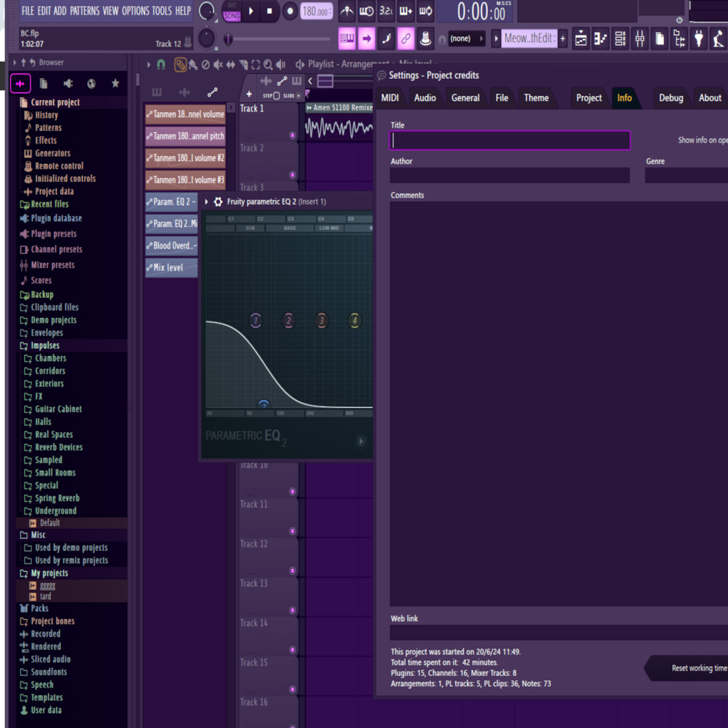Open the Mixer view icon
The height and width of the screenshot is (728, 728).
coord(640,39)
